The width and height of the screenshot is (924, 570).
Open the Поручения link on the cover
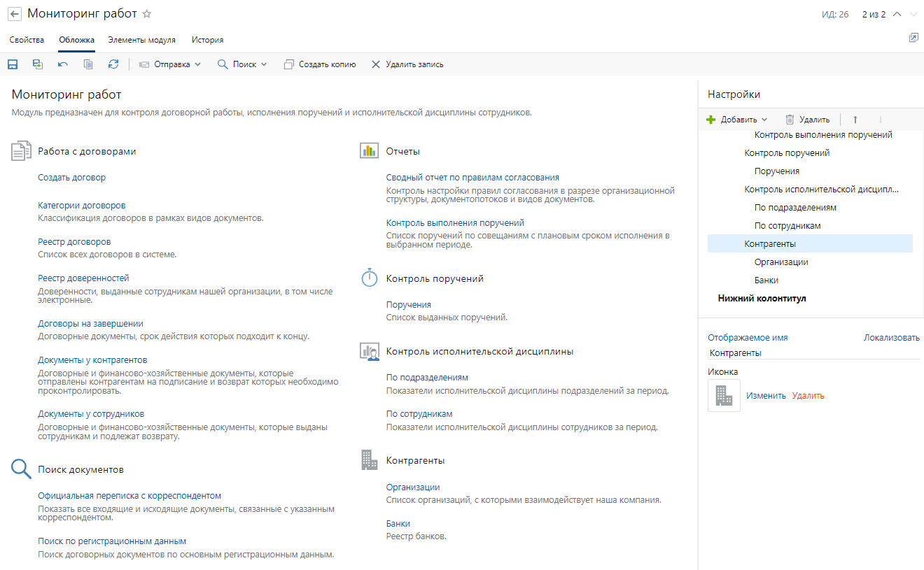pos(409,305)
